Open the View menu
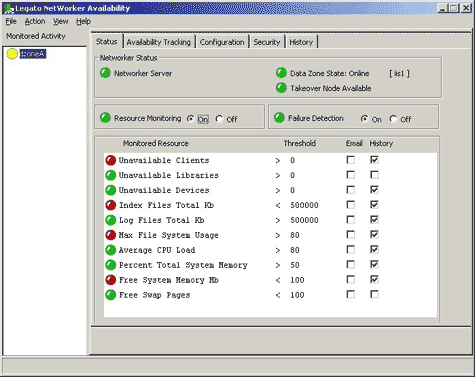This screenshot has width=475, height=377. [61, 21]
